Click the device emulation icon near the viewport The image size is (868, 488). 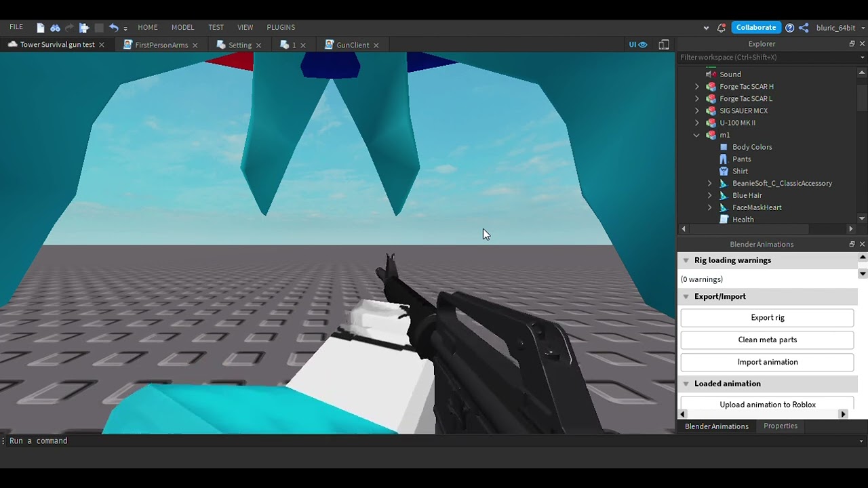click(x=664, y=43)
